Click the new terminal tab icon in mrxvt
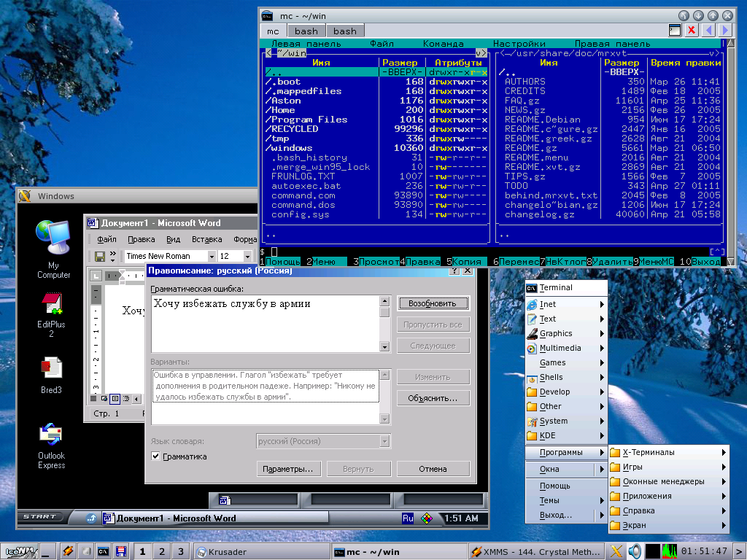 point(675,30)
